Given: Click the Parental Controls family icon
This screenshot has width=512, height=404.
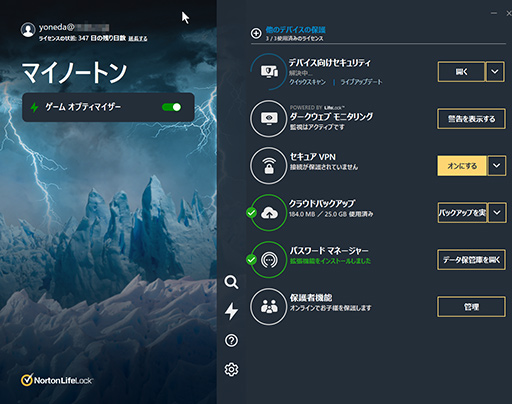Looking at the screenshot, I should [269, 306].
